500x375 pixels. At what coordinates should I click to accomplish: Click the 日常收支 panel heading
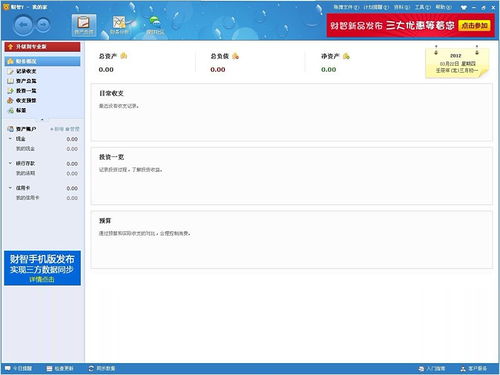coord(111,93)
